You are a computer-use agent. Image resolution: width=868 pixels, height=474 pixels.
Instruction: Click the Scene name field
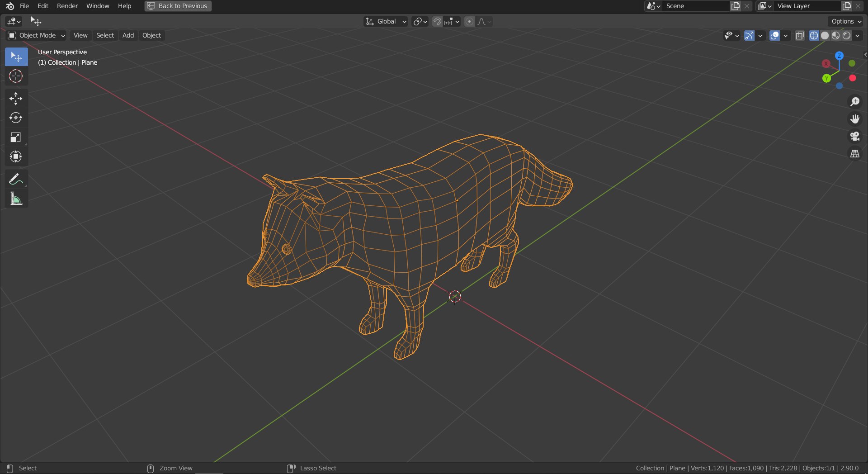tap(695, 6)
